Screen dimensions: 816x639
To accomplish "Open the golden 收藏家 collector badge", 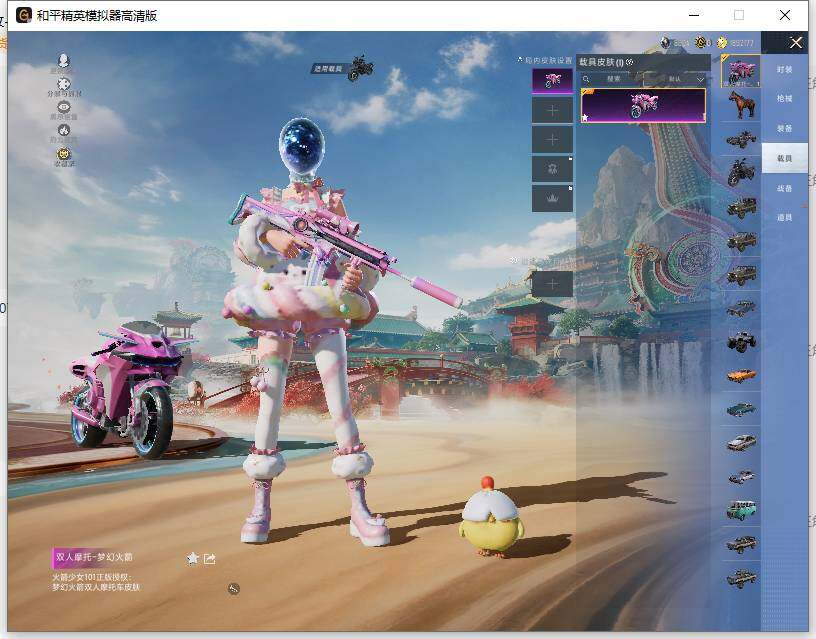I will pyautogui.click(x=63, y=154).
